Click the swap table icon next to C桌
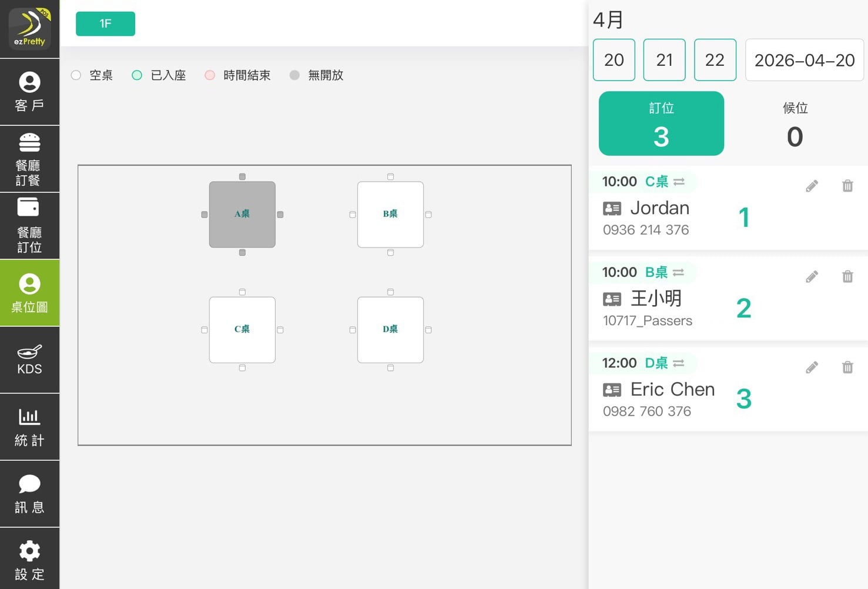868x589 pixels. tap(679, 182)
